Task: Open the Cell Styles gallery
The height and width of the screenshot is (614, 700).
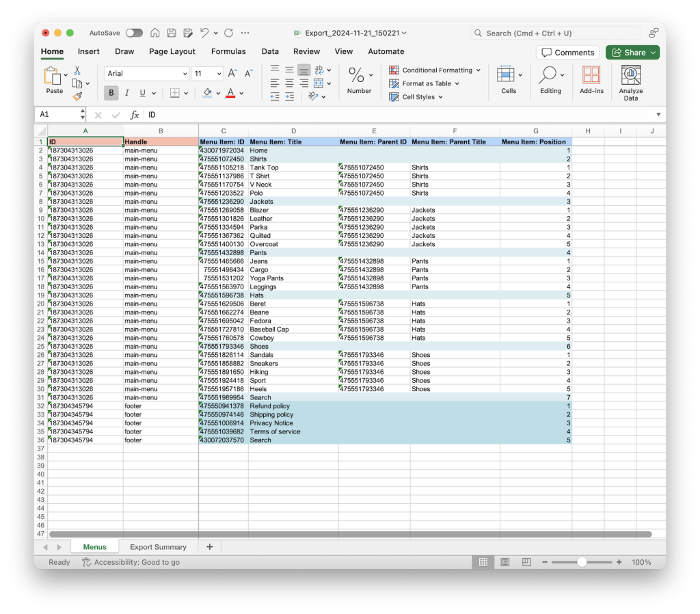Action: tap(414, 96)
